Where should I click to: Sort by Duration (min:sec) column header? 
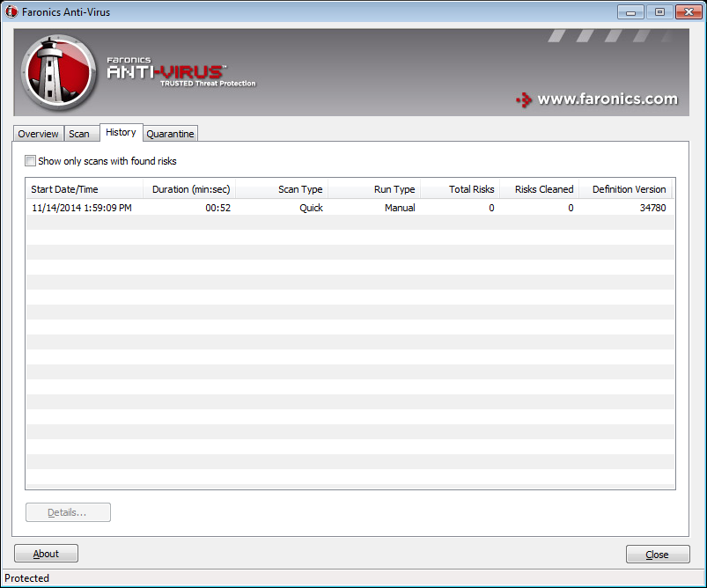click(x=189, y=189)
